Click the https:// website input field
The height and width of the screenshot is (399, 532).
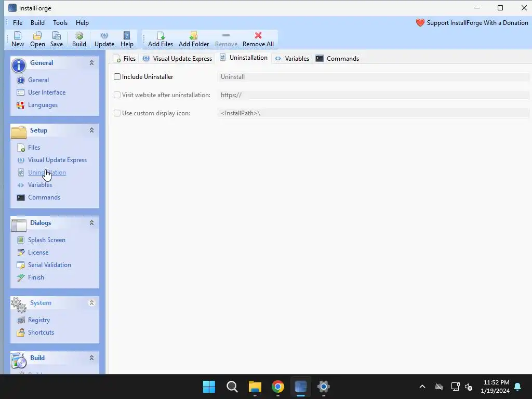tap(373, 95)
